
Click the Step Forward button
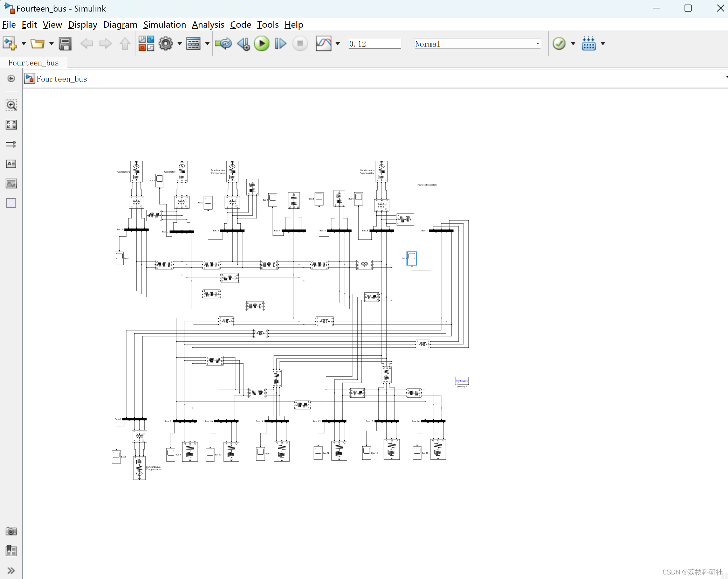point(280,44)
